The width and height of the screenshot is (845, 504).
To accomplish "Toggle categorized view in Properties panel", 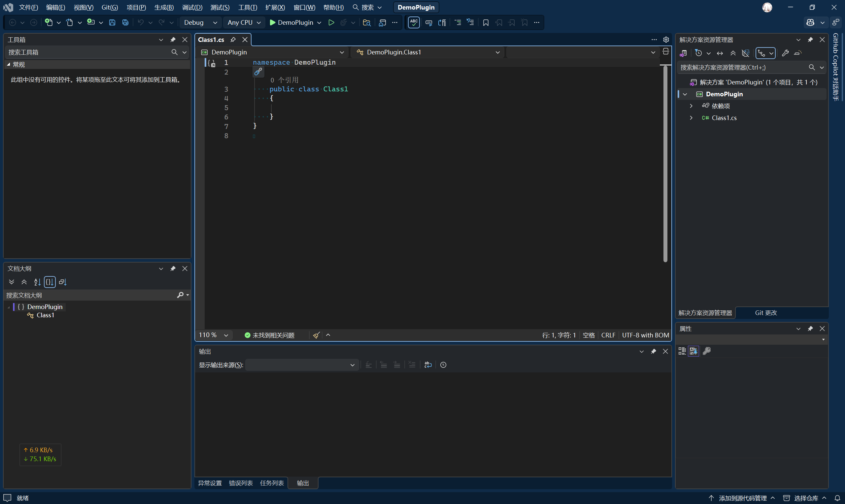I will 682,351.
